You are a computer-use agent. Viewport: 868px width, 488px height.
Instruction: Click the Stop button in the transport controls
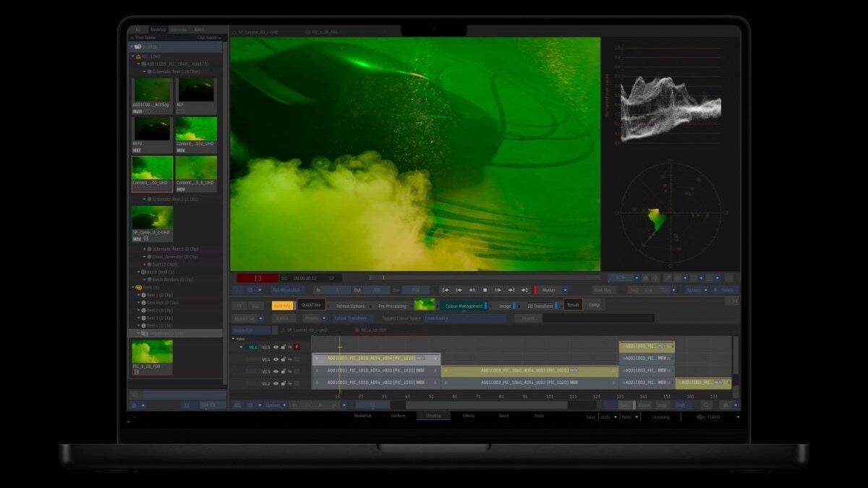pyautogui.click(x=485, y=290)
